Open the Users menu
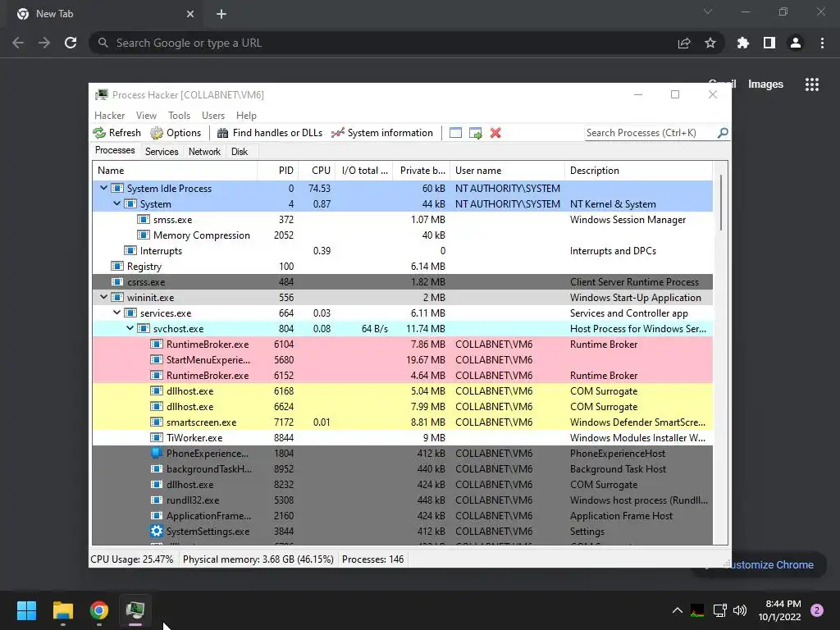This screenshot has height=630, width=840. click(x=213, y=115)
